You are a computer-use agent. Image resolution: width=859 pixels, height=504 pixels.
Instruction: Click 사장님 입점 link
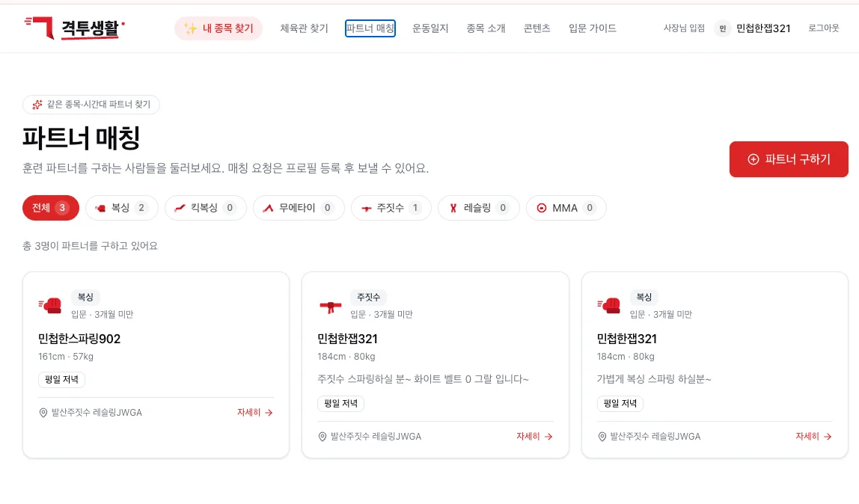pos(684,28)
